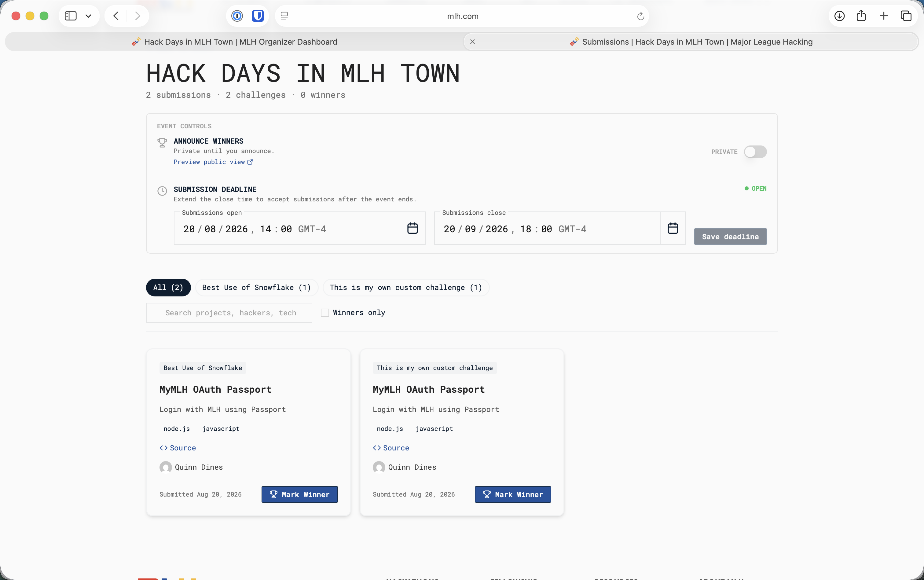924x580 pixels.
Task: Filter by This is my own custom challenge (1)
Action: 406,287
